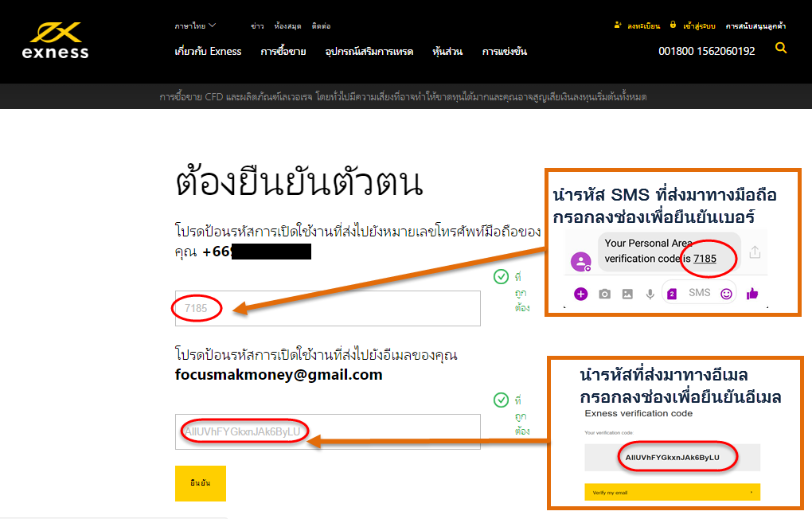Click the phone number 001800 1562060192
Image resolution: width=812 pixels, height=519 pixels.
[x=706, y=51]
